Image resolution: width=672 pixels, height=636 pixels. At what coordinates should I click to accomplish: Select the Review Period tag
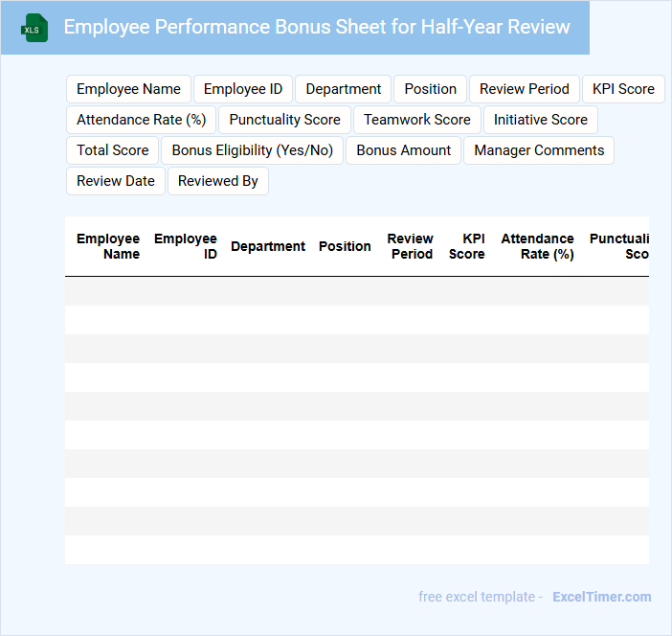pos(525,89)
